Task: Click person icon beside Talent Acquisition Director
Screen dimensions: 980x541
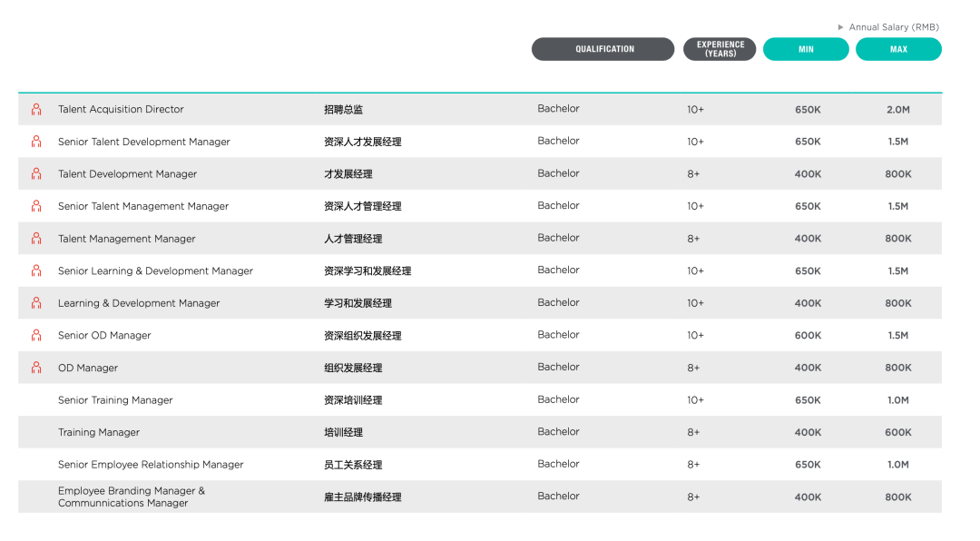Action: tap(36, 110)
